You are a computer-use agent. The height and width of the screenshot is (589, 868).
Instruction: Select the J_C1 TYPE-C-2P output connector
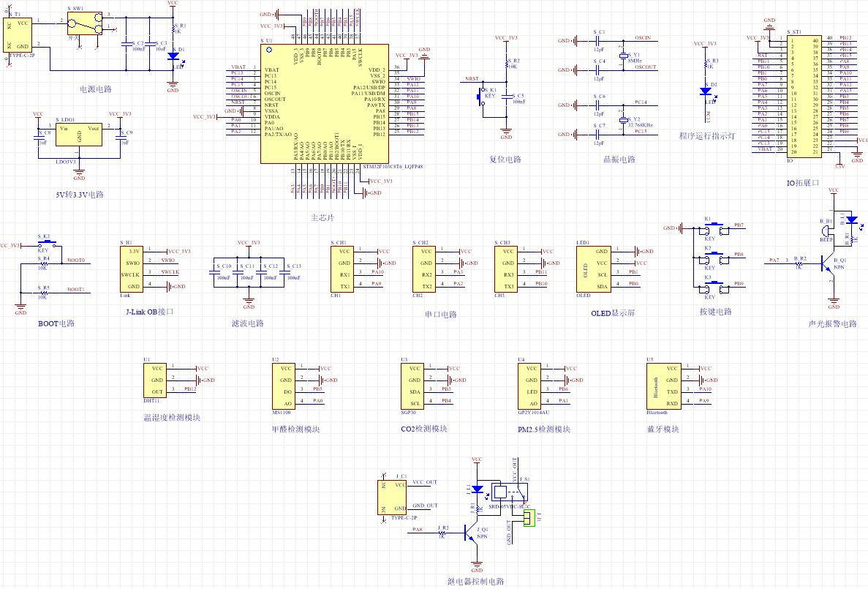[x=392, y=497]
